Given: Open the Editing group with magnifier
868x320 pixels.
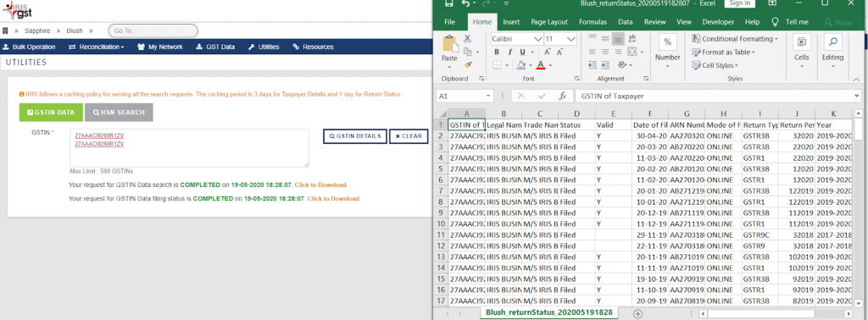Looking at the screenshot, I should tap(832, 52).
